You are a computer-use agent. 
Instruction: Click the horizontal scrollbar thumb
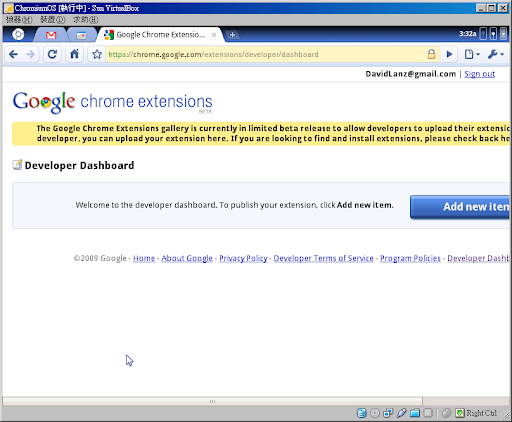212,401
